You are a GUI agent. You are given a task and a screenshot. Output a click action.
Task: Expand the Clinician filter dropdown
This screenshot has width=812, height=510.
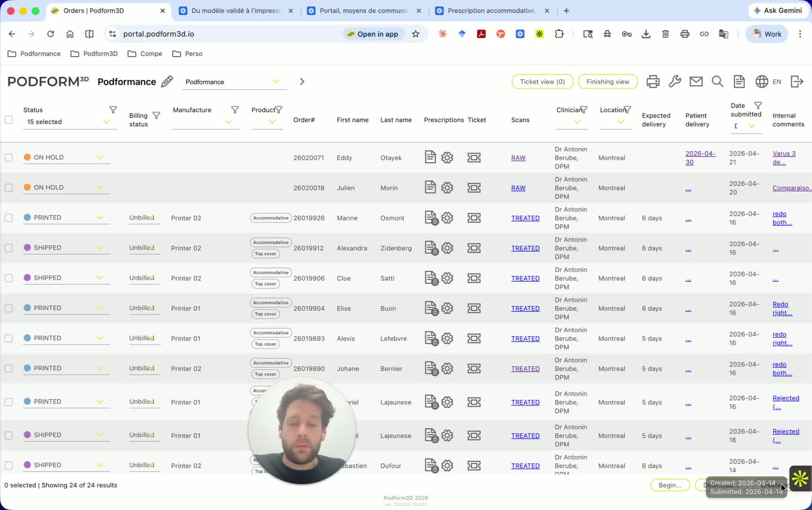572,122
